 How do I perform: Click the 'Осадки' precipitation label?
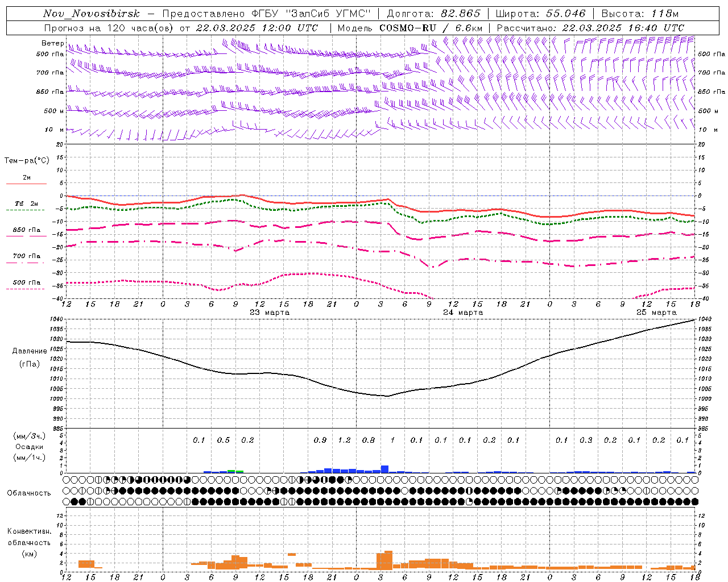pos(30,447)
